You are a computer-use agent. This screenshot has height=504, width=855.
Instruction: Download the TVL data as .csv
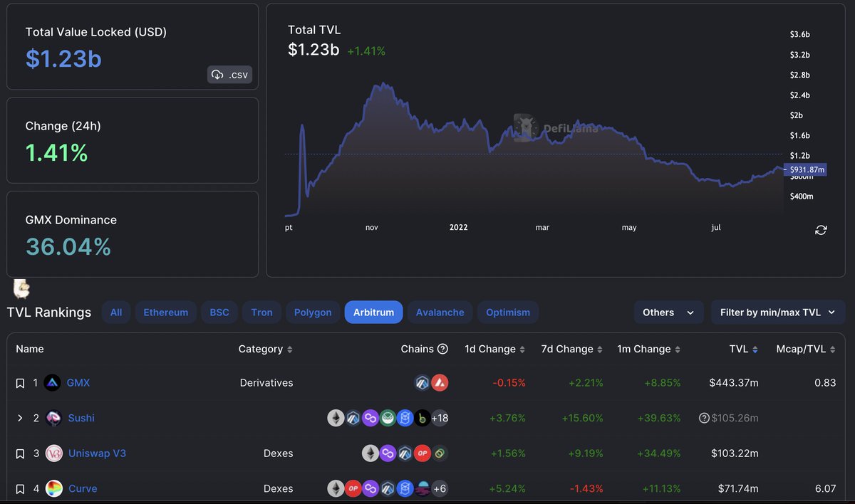coord(229,74)
